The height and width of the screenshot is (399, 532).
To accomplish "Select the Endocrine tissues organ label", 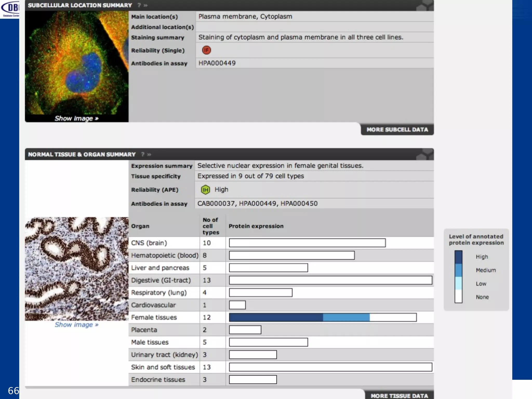I will coord(158,380).
